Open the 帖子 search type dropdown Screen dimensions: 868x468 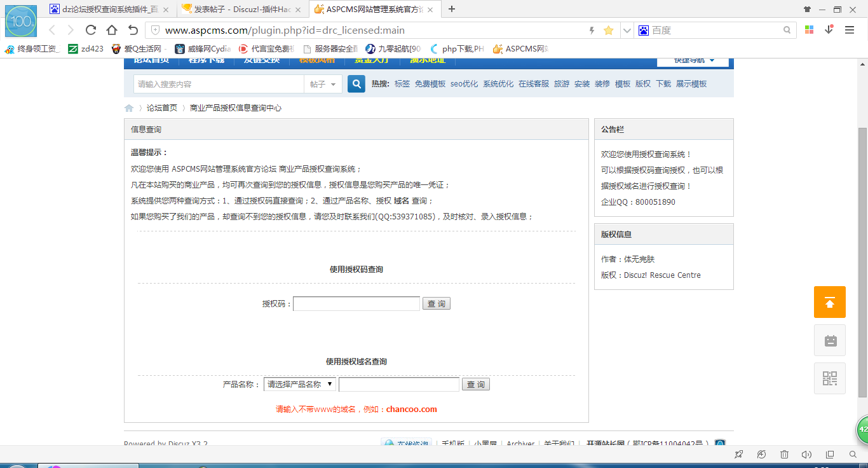(323, 83)
